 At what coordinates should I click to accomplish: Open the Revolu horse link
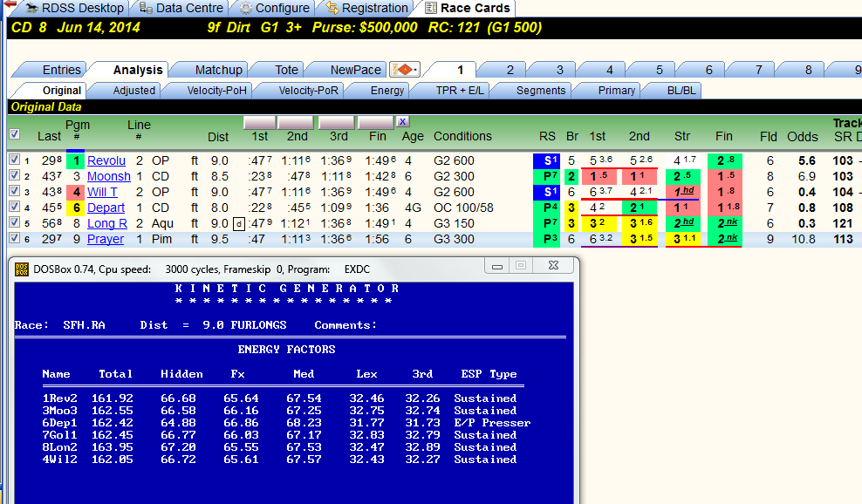106,160
